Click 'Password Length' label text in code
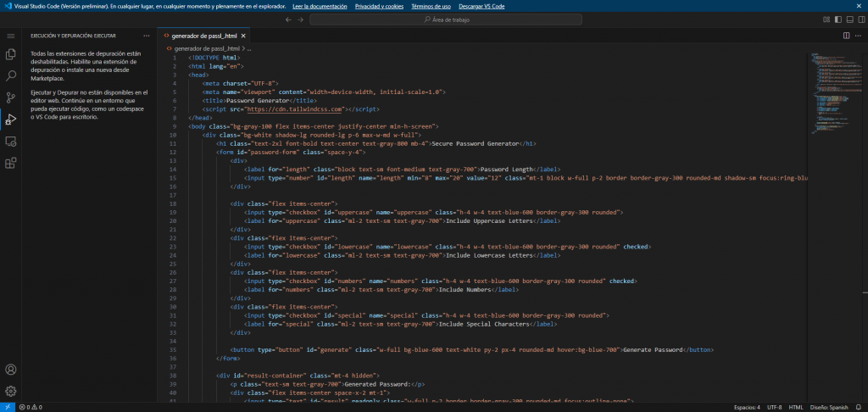Screen dimensions: 868x412 pos(506,170)
